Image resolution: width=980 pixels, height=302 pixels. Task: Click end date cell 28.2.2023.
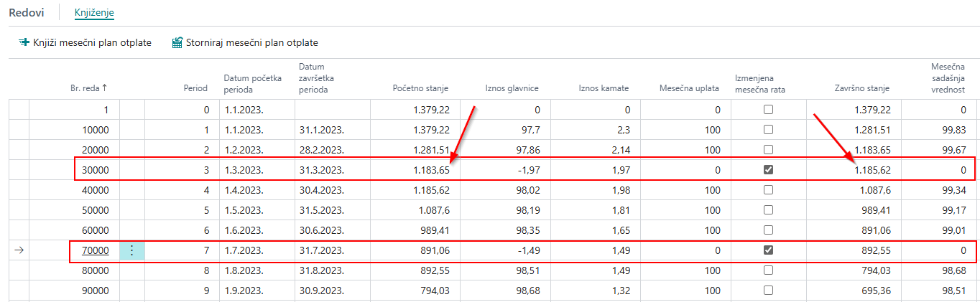point(321,150)
